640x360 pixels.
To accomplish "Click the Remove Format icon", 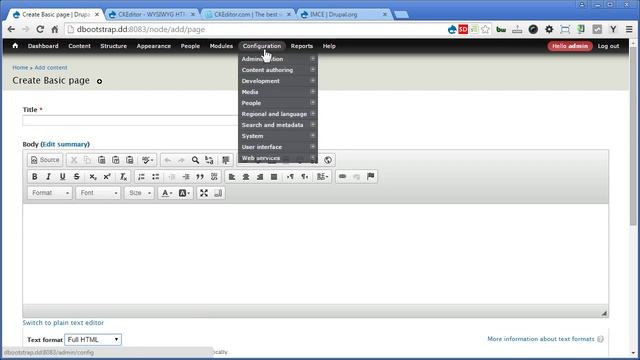I will point(123,177).
